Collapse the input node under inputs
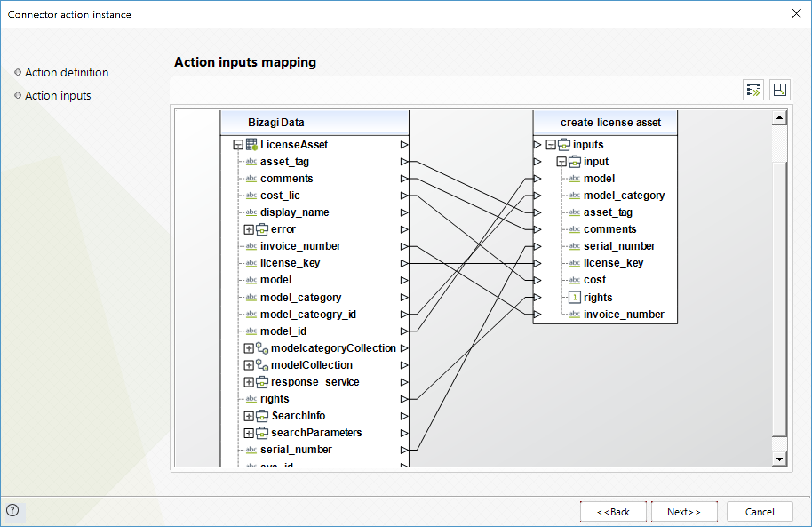This screenshot has height=527, width=812. tap(561, 162)
